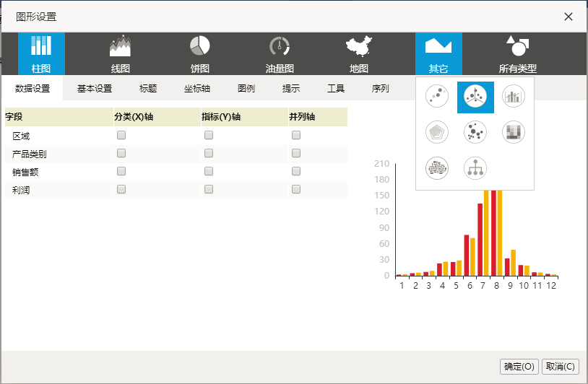This screenshot has height=384, width=588.
Task: Choose the combined bar-line chart icon
Action: point(514,96)
